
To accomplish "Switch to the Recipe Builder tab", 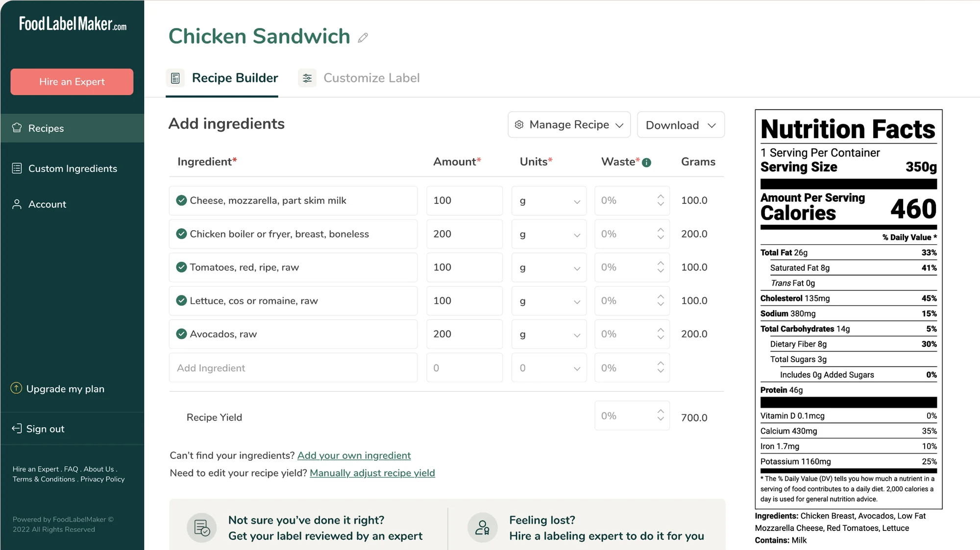I will 234,77.
